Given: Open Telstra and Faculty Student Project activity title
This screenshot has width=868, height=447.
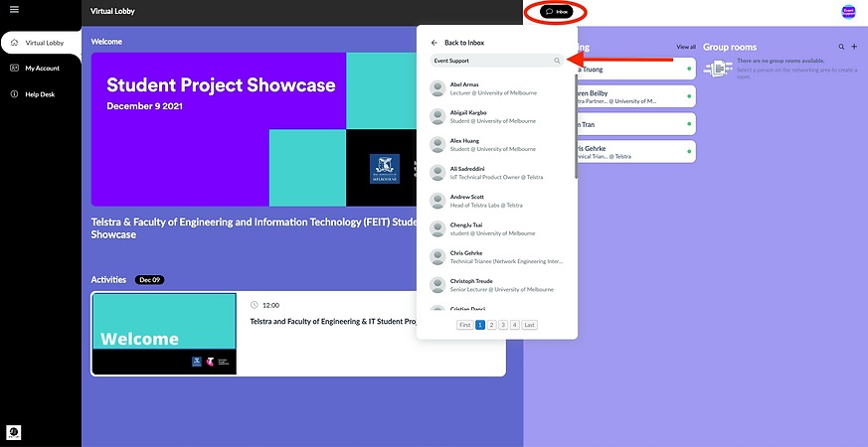Looking at the screenshot, I should [x=333, y=322].
